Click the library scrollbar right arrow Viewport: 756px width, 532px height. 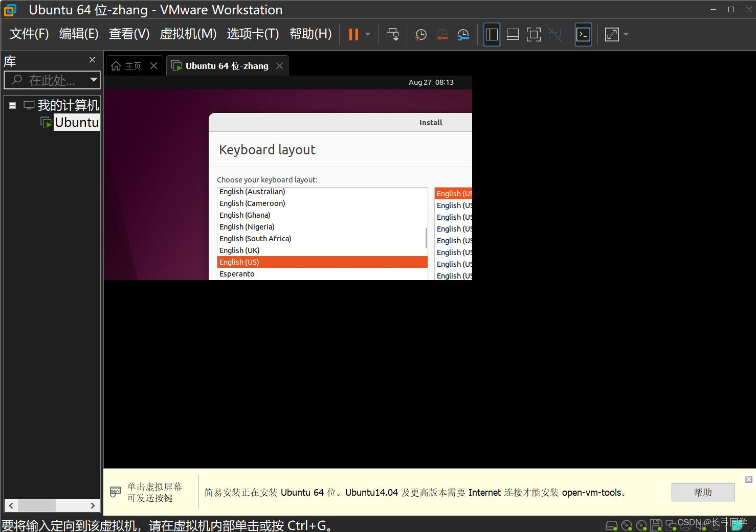click(93, 505)
